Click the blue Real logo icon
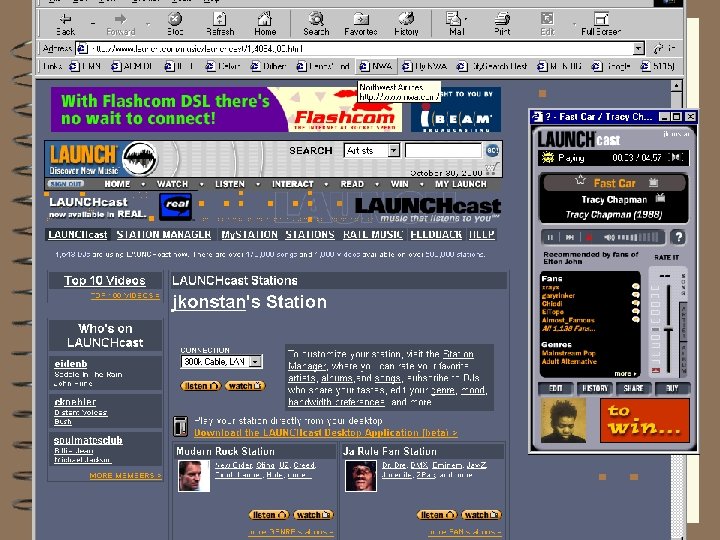The width and height of the screenshot is (720, 540). (x=175, y=207)
